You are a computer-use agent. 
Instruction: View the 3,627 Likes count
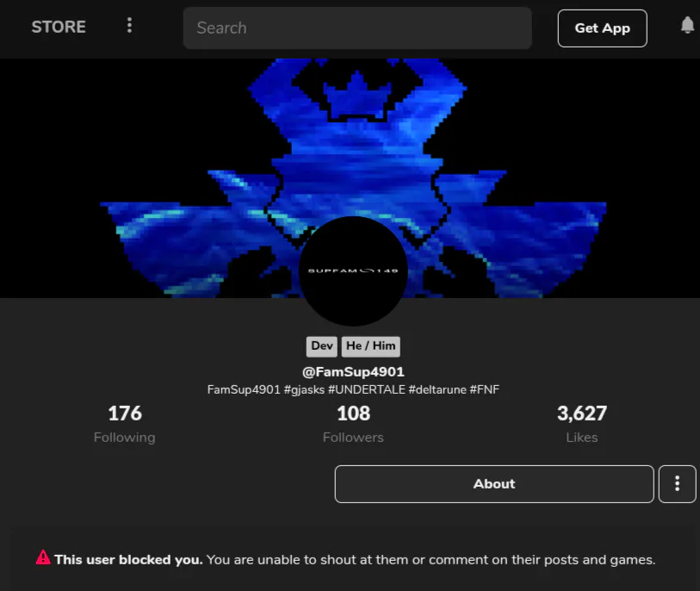pos(582,424)
